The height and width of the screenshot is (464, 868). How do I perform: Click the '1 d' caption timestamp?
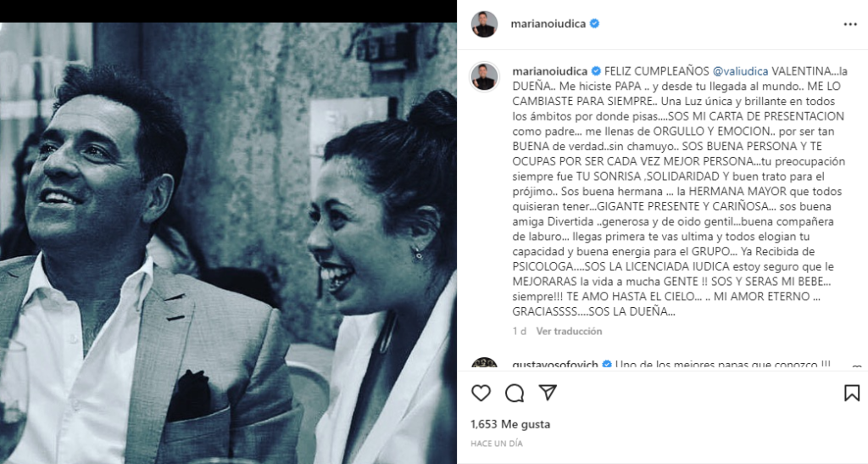(x=520, y=331)
